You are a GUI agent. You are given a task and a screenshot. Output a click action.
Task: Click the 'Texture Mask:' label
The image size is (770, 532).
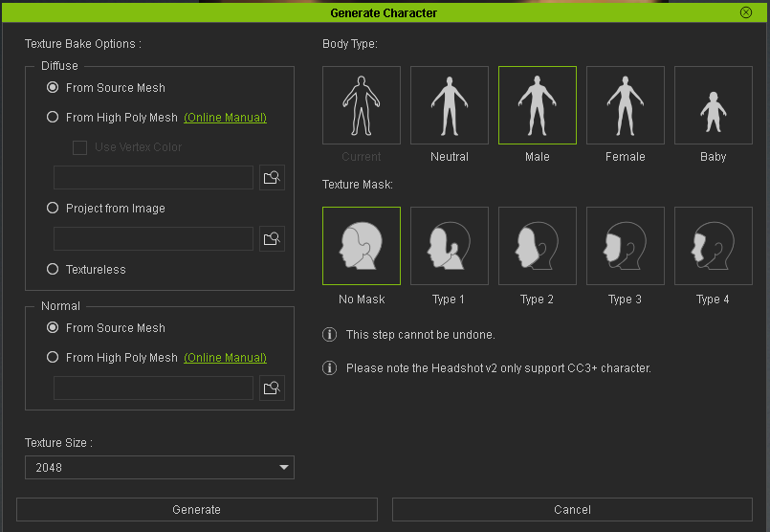[x=358, y=185]
